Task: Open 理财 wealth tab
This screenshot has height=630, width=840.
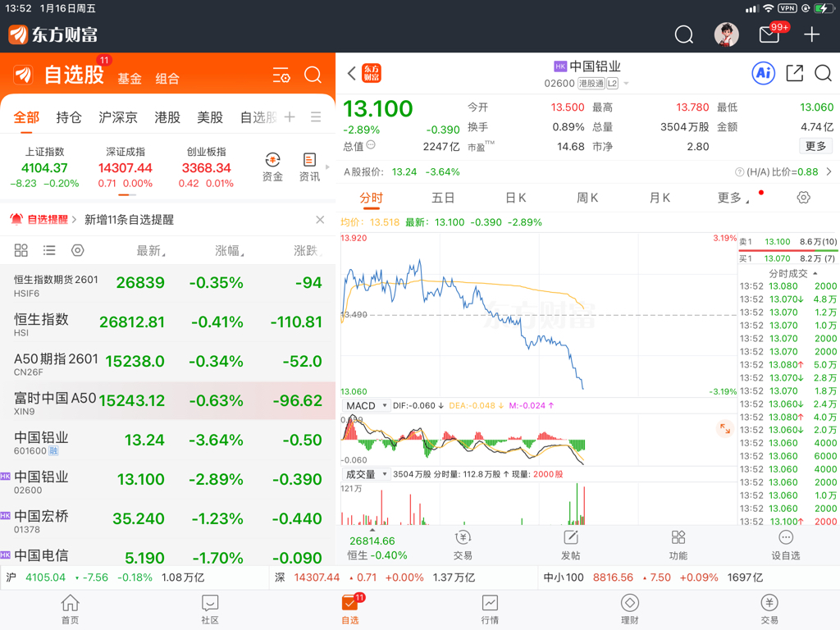Action: pyautogui.click(x=629, y=609)
